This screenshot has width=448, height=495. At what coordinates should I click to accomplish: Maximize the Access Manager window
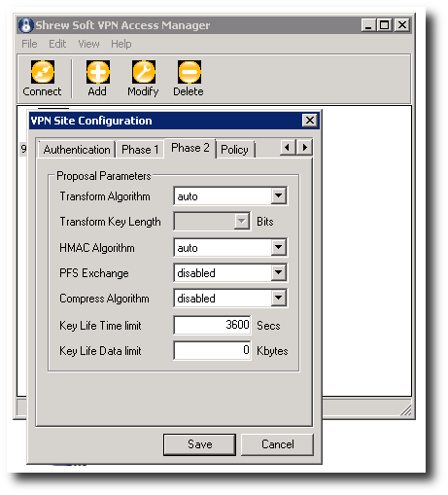click(385, 25)
